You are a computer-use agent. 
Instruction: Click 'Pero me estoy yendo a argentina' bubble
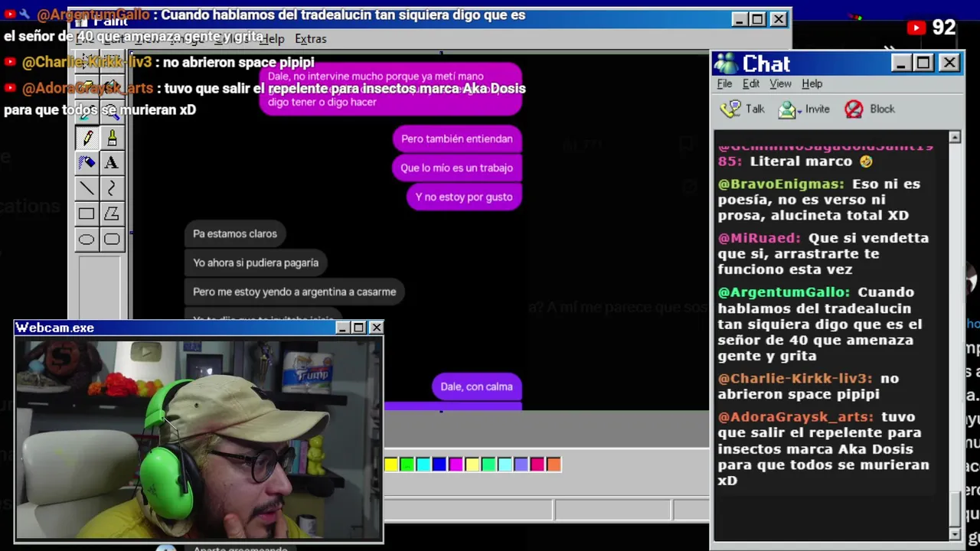coord(295,292)
